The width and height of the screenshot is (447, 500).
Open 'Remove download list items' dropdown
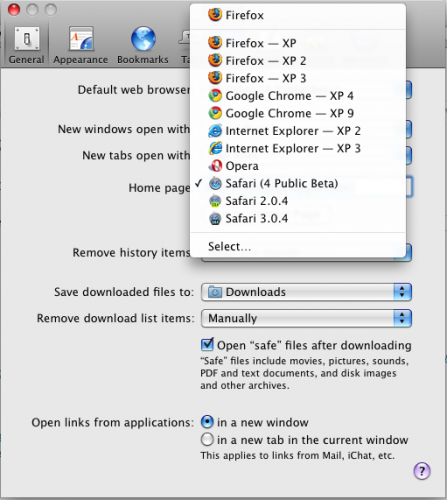point(306,318)
